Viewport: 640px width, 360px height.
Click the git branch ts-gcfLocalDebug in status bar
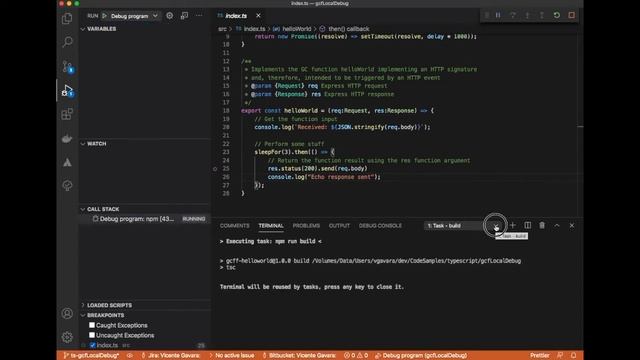click(91, 355)
